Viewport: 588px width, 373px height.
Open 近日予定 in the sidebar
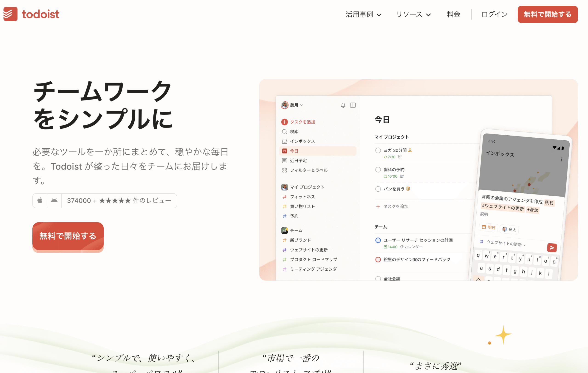click(x=317, y=161)
